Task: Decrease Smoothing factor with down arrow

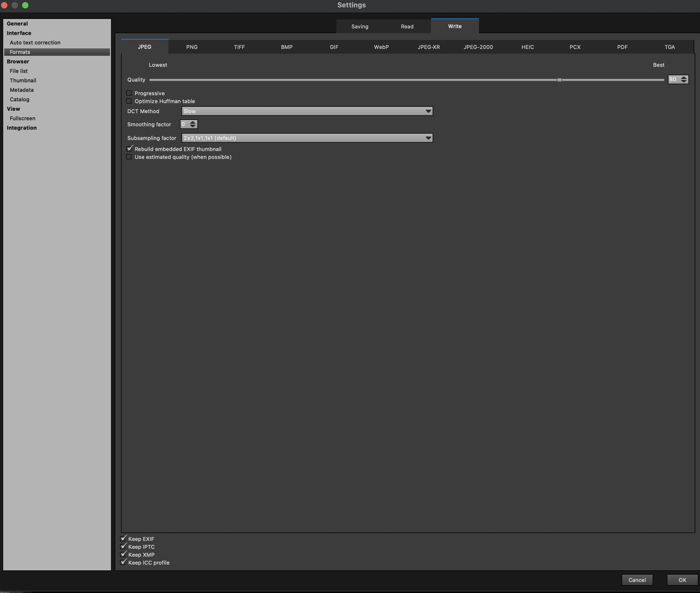Action: 193,126
